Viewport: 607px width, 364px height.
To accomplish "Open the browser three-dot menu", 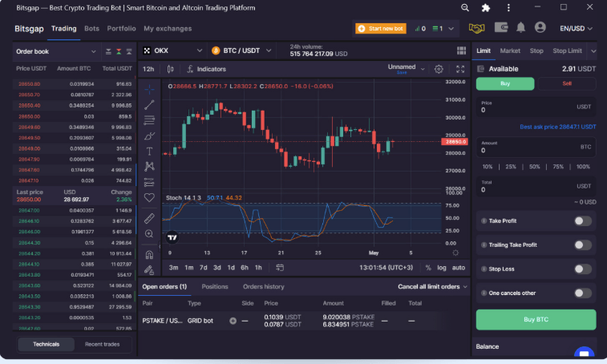I will tap(508, 8).
